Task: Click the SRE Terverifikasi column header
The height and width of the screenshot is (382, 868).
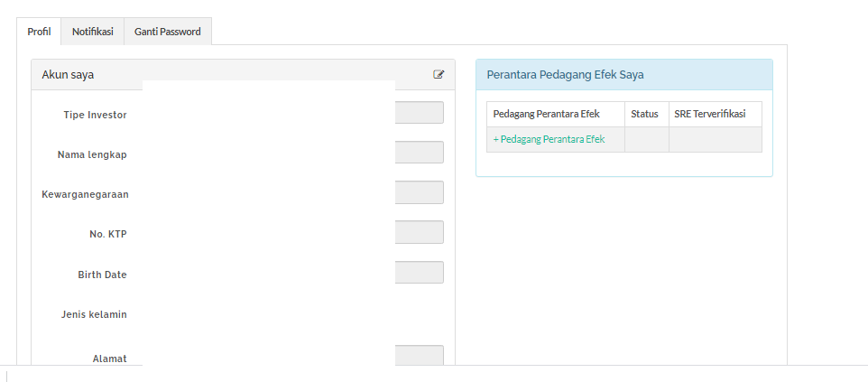Action: [x=710, y=114]
